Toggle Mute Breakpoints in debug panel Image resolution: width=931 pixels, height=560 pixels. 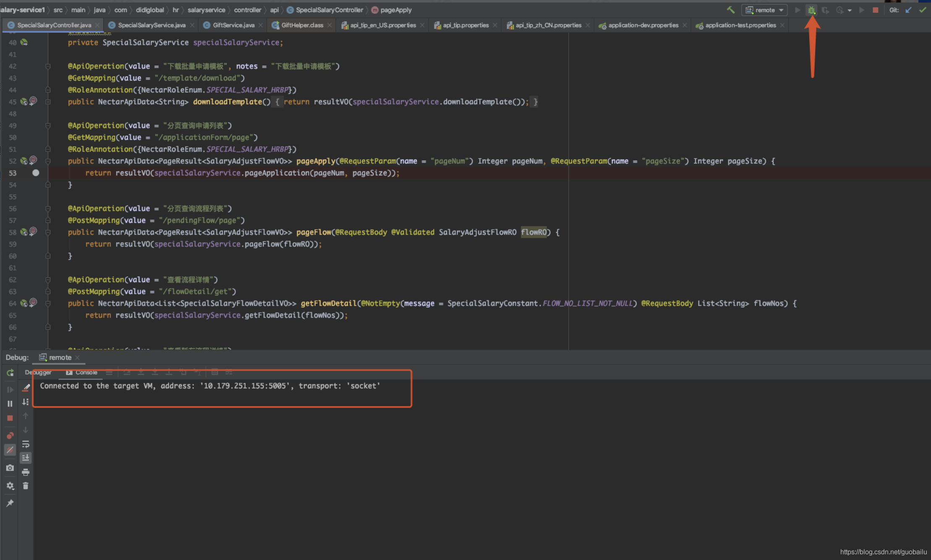tap(10, 450)
